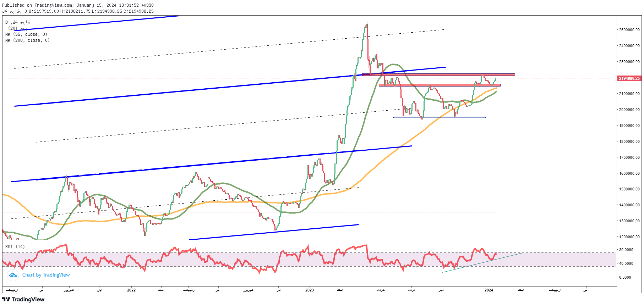
Task: Click the 2022 label on the time axis
Action: (131, 290)
